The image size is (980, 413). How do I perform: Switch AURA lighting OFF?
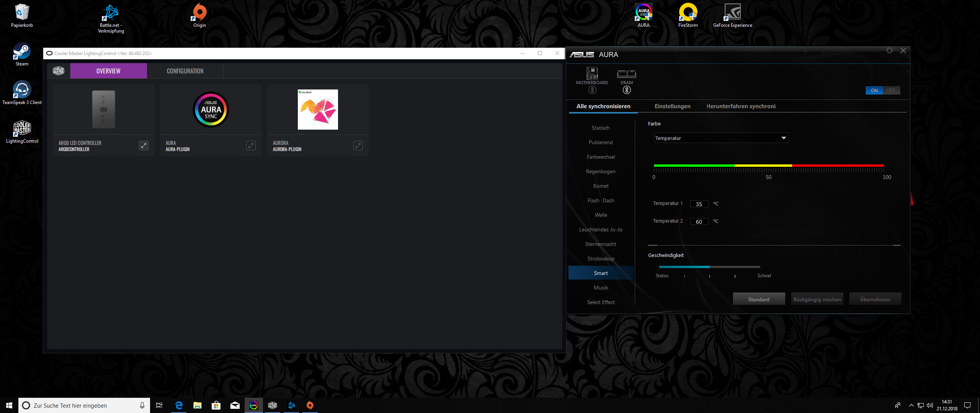[x=891, y=91]
